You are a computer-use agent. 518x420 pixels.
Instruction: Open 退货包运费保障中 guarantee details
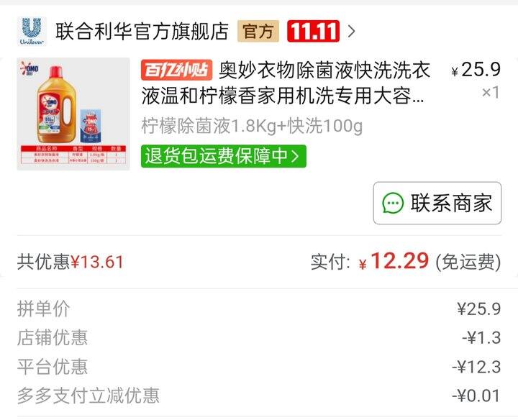click(x=224, y=156)
